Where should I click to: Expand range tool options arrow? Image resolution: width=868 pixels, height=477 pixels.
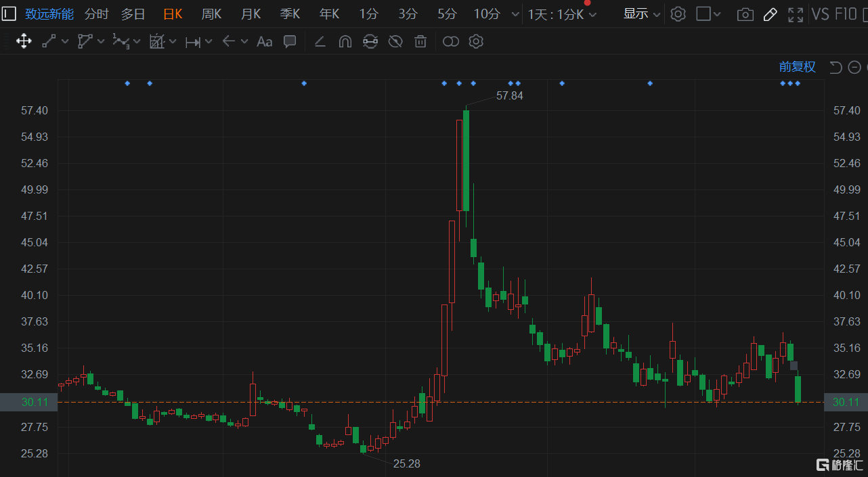[x=209, y=42]
